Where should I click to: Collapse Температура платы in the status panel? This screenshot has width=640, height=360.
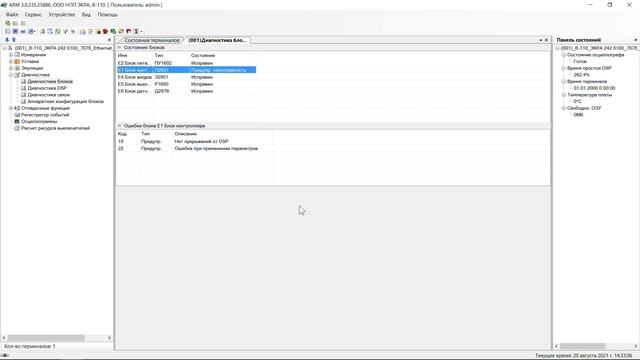coord(564,95)
